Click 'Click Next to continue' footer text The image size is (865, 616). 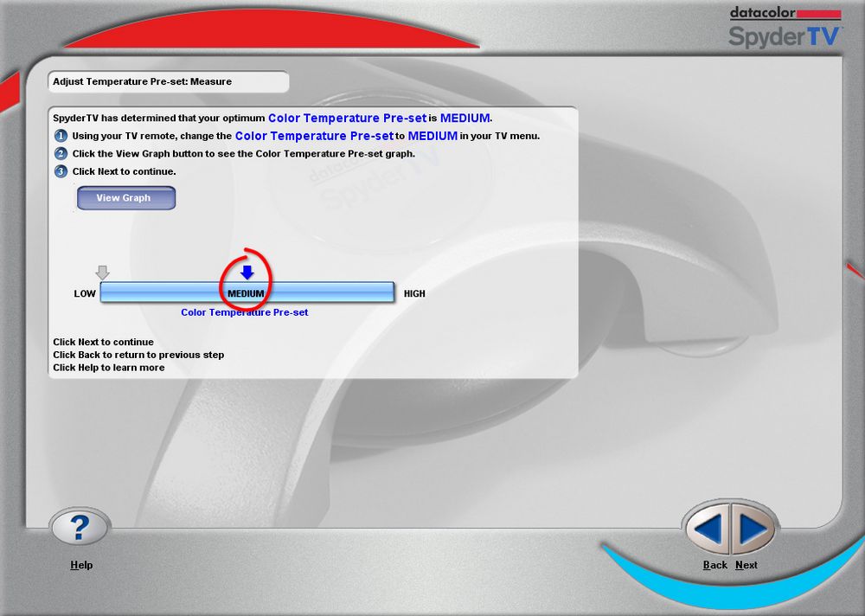point(103,343)
